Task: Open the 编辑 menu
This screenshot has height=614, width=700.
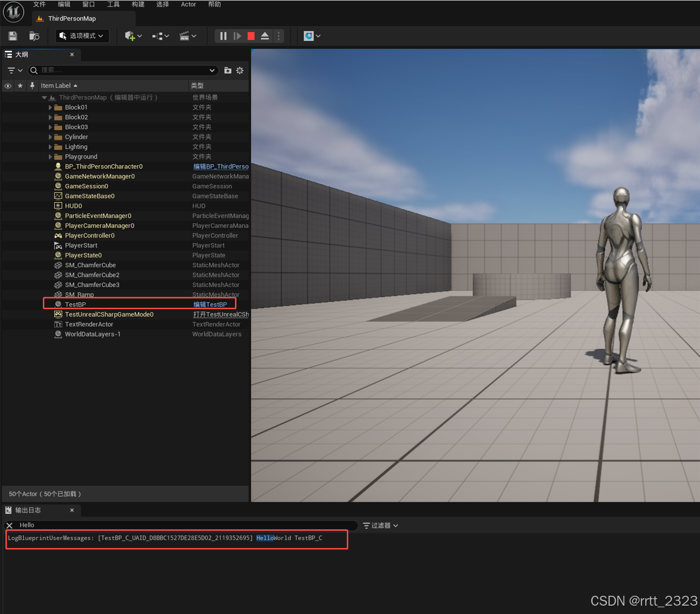Action: coord(64,4)
